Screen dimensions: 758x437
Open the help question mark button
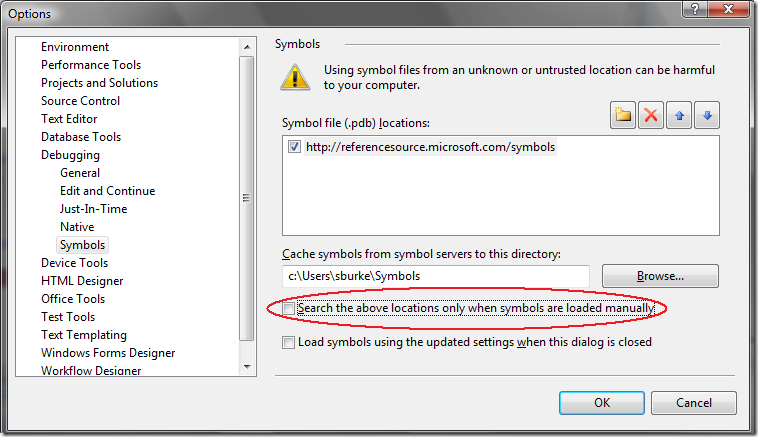(695, 9)
